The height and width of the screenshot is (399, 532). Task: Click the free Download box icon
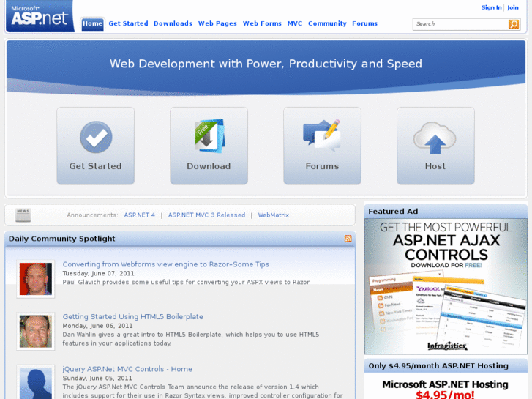209,136
